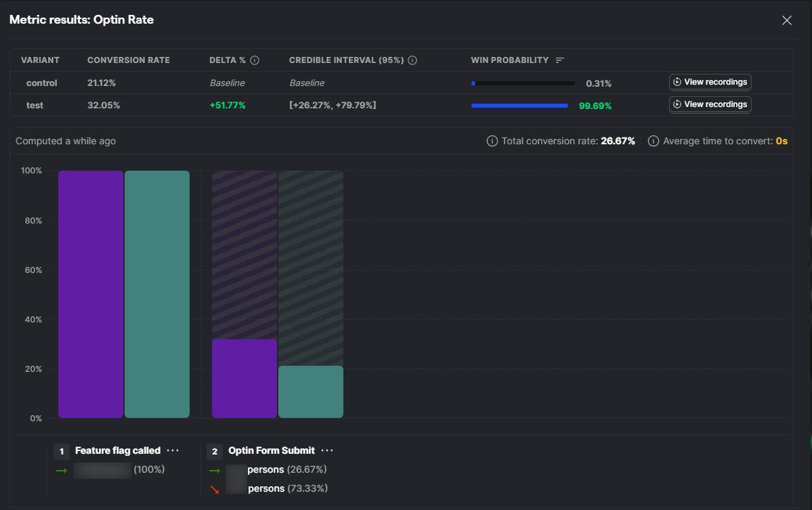
Task: Click the test win probability bar
Action: pos(520,106)
